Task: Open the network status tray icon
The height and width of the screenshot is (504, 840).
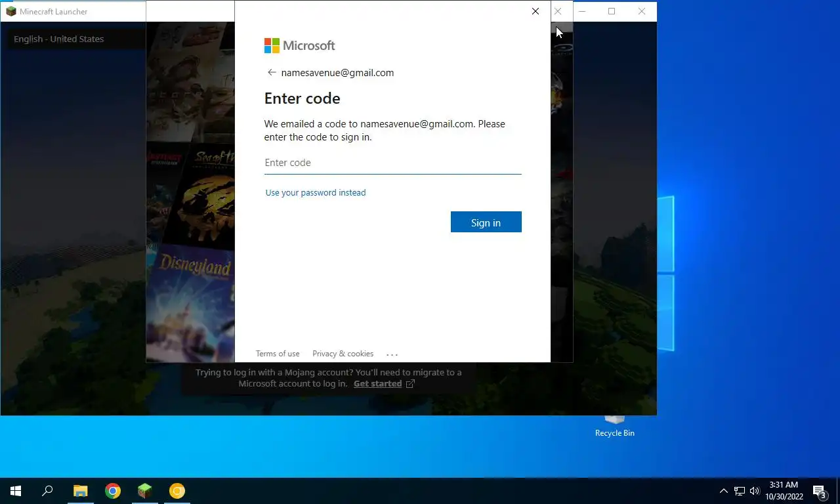Action: (x=740, y=491)
